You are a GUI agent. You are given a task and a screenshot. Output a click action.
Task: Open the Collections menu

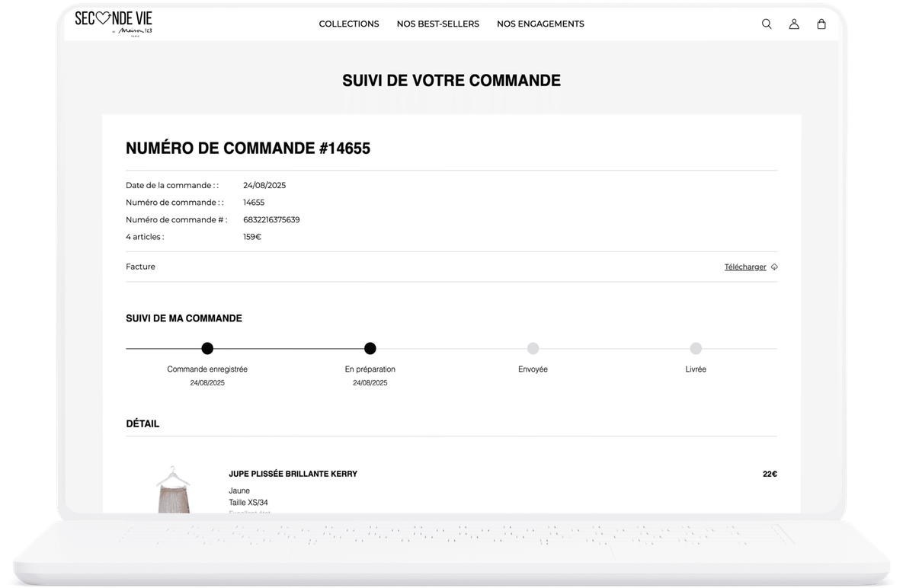(348, 24)
